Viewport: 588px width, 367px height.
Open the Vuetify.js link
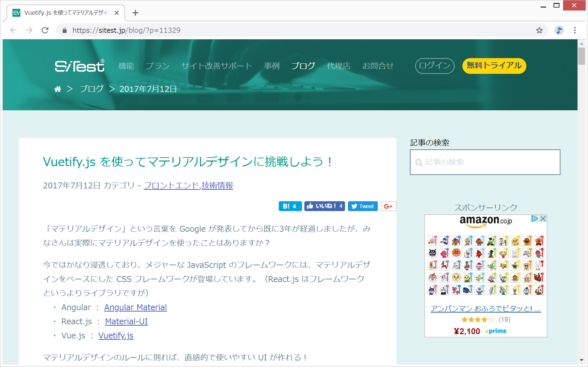click(116, 336)
